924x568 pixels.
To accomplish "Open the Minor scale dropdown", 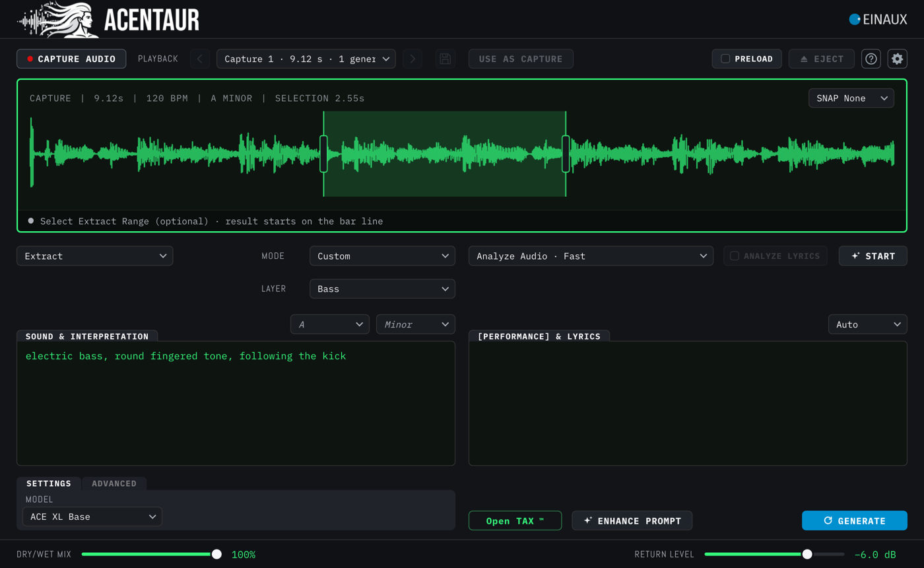I will (416, 324).
